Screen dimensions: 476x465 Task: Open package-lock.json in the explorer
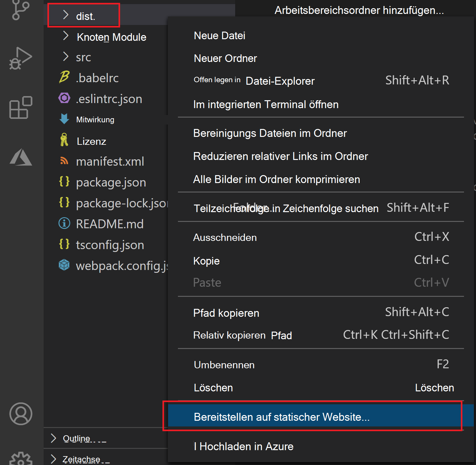[122, 203]
